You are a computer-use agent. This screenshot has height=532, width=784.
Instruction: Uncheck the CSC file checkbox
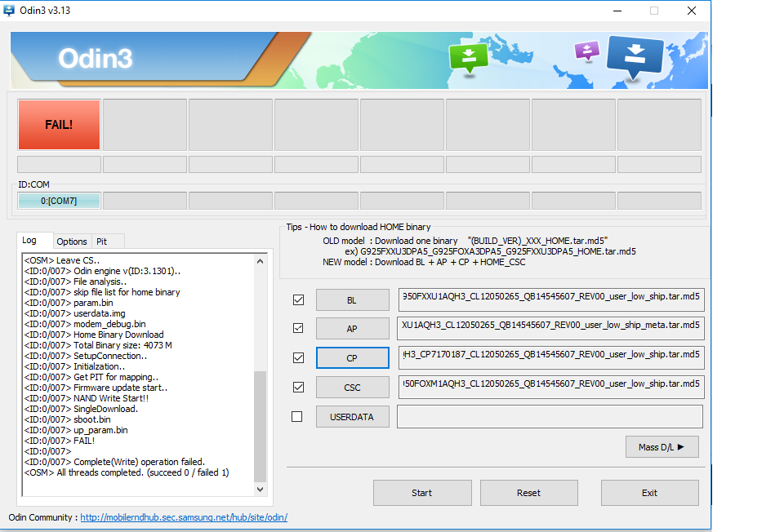click(x=299, y=387)
